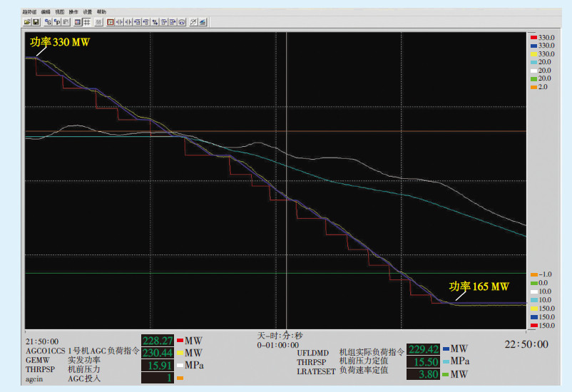Click the red-bordered play icon in toolbar

pos(111,22)
